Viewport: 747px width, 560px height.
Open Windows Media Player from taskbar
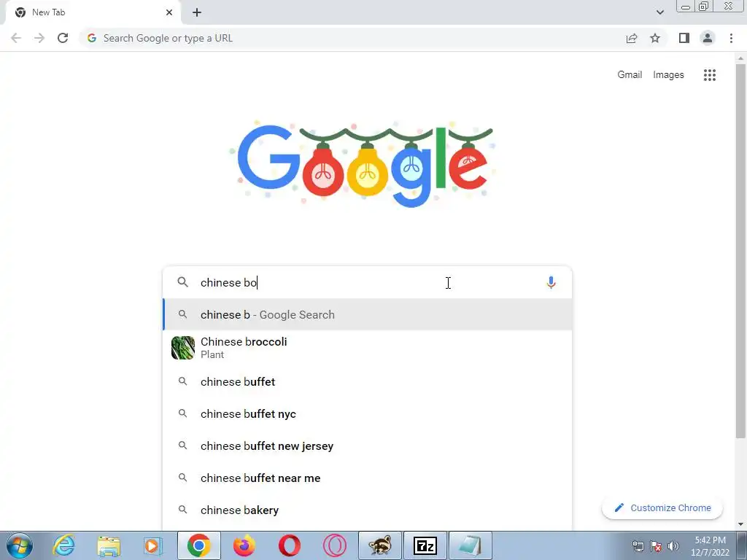pyautogui.click(x=153, y=545)
